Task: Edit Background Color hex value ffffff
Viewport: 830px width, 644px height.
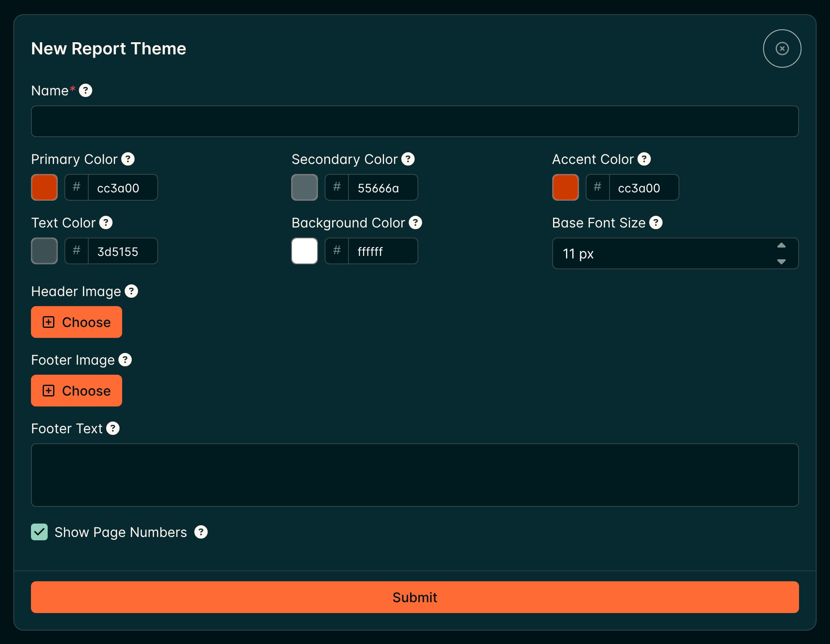Action: [x=383, y=251]
